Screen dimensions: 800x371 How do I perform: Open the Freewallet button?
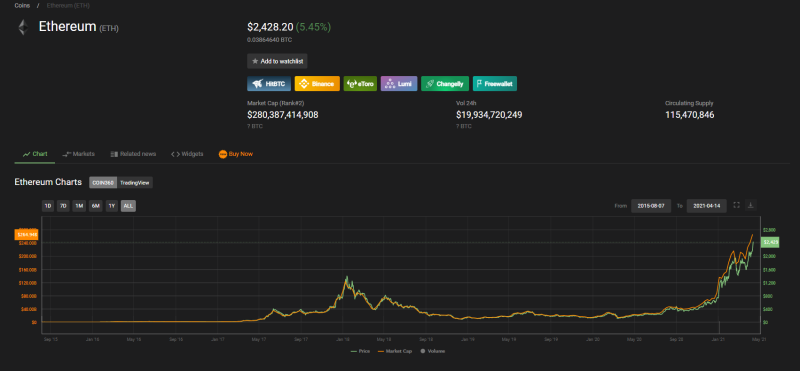(495, 84)
